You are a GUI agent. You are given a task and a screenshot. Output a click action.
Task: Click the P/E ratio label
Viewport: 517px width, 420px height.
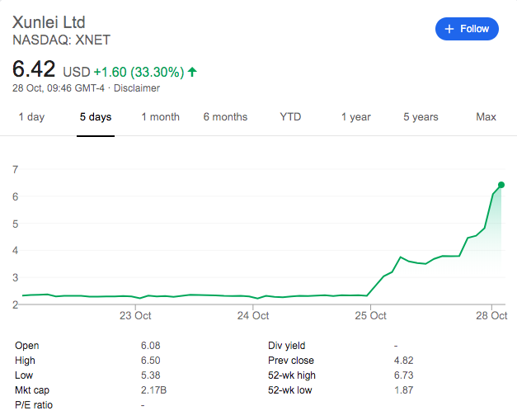[34, 405]
